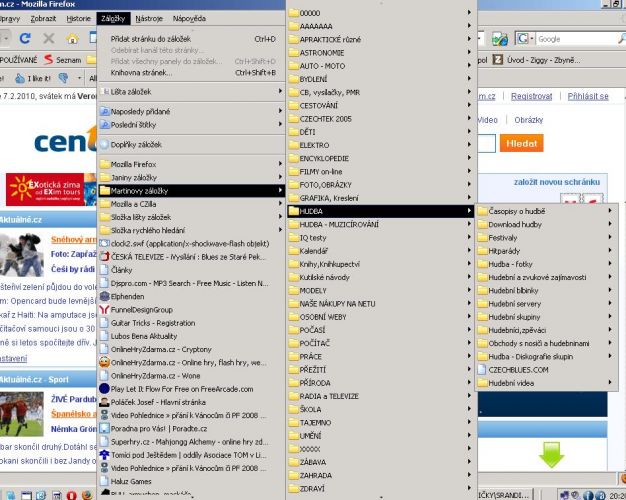Image resolution: width=626 pixels, height=500 pixels.
Task: Open FunnelDesignGroup bookmark
Action: 191,310
